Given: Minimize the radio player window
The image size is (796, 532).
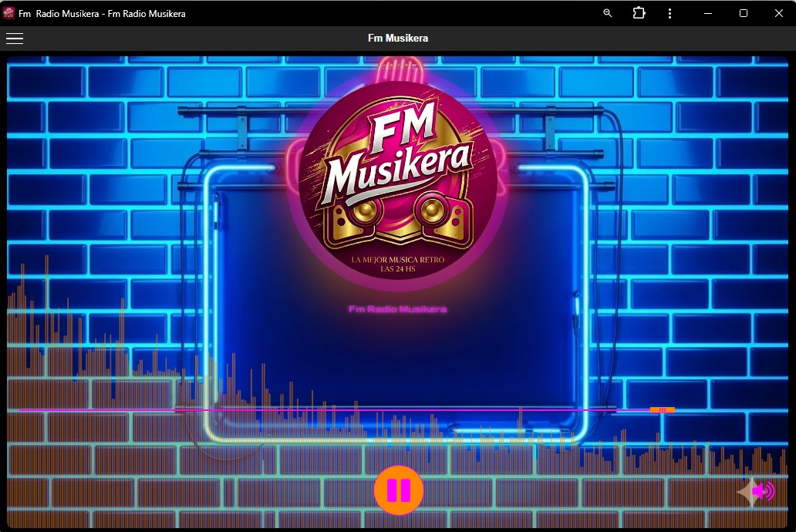Looking at the screenshot, I should point(708,13).
